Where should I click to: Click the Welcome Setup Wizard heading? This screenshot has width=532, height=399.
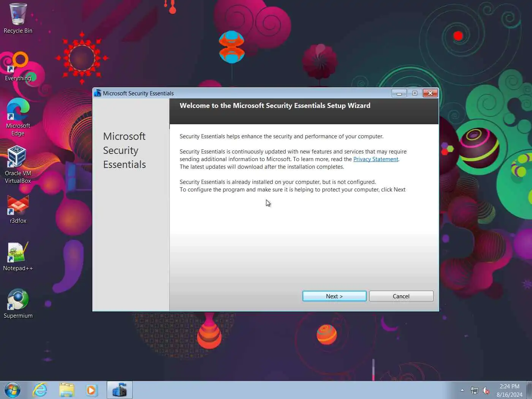(275, 106)
